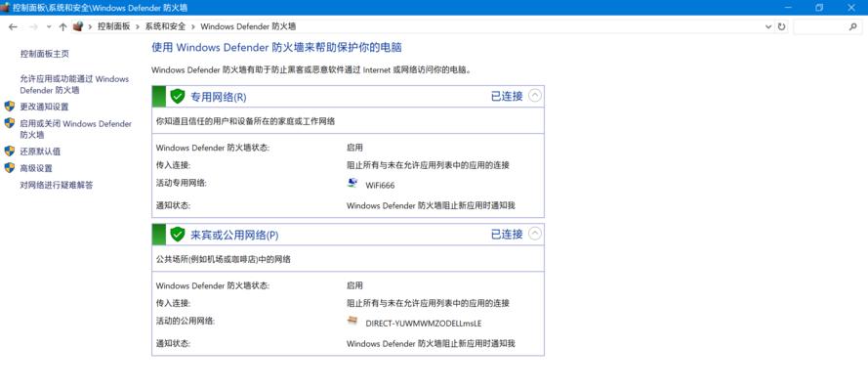Click 活动的公用网络: label

(x=186, y=321)
